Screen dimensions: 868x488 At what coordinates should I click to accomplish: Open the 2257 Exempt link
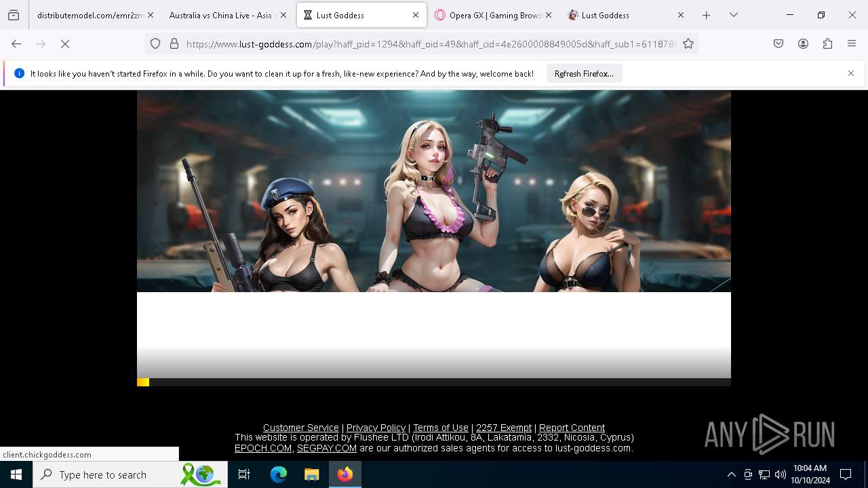pyautogui.click(x=504, y=428)
